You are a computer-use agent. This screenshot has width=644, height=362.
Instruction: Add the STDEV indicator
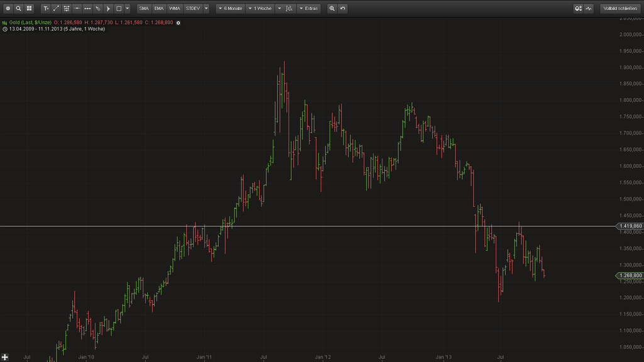[193, 8]
